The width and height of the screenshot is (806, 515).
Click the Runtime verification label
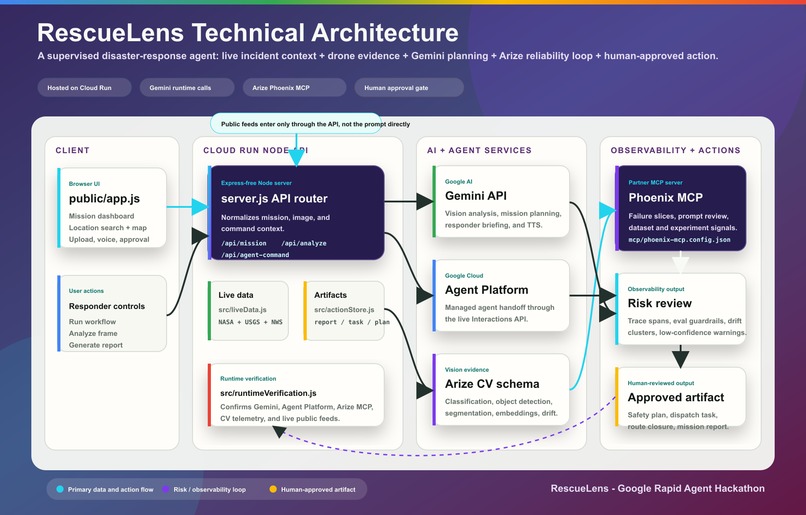[248, 379]
